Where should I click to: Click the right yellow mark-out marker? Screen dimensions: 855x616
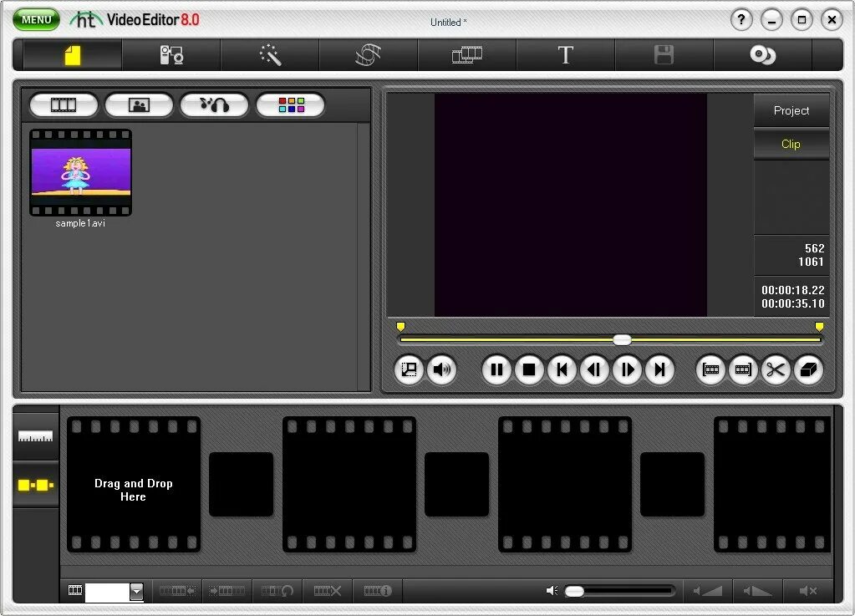(819, 327)
